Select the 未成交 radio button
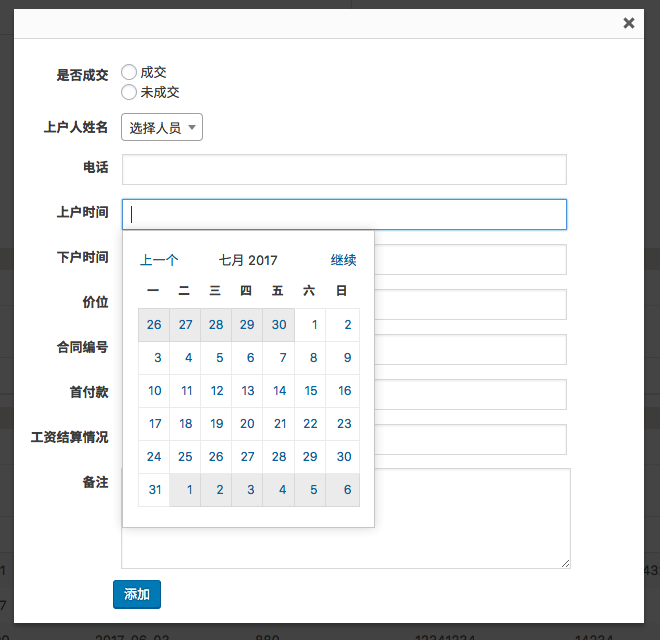 tap(129, 92)
